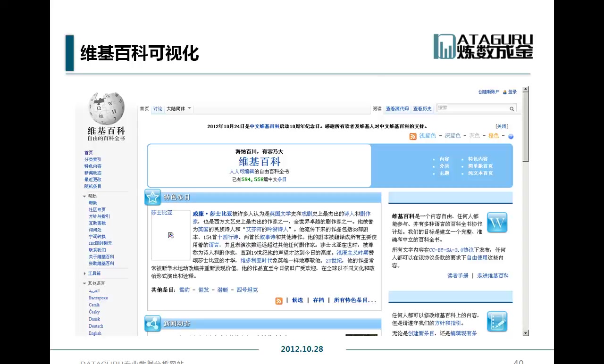
Task: Click the 四号坦克 other-article link
Action: coord(247,290)
